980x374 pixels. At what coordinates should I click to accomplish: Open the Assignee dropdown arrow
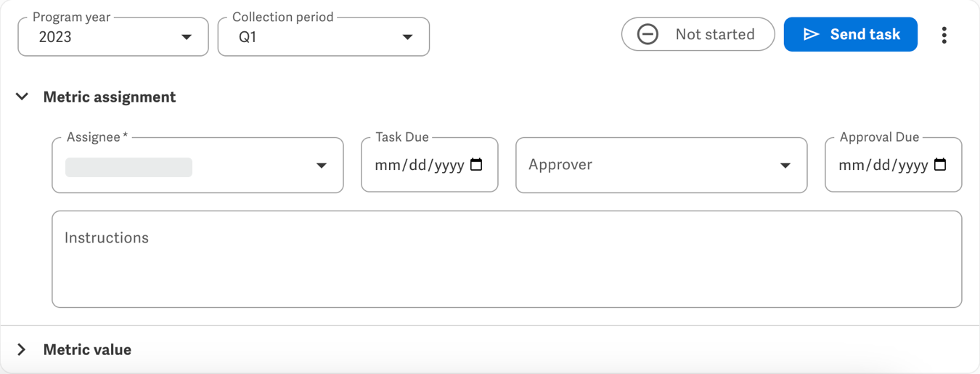pos(322,166)
